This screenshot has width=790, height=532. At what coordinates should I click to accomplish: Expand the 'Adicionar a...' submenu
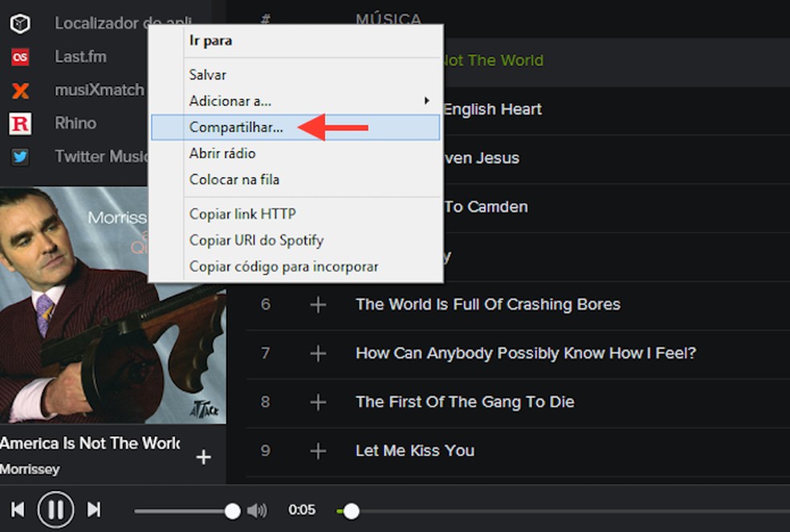[228, 100]
